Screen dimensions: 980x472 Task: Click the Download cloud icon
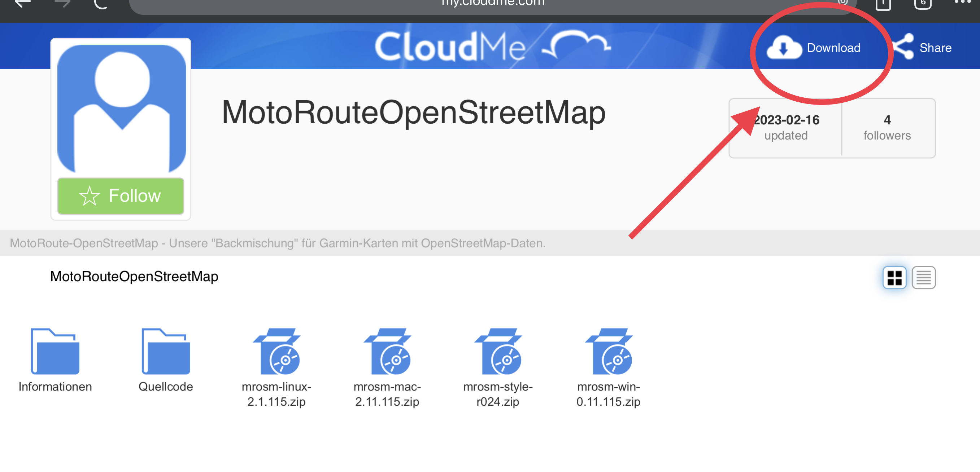coord(784,48)
